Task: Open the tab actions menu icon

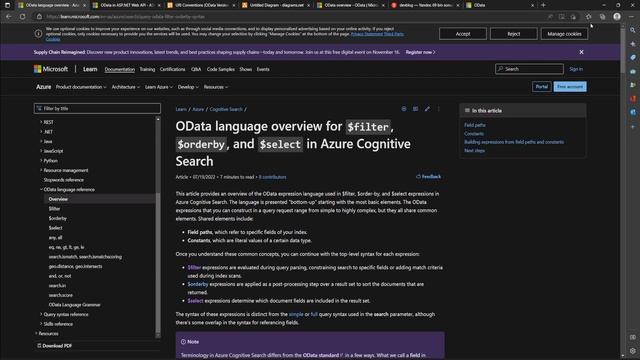Action: (x=7, y=5)
